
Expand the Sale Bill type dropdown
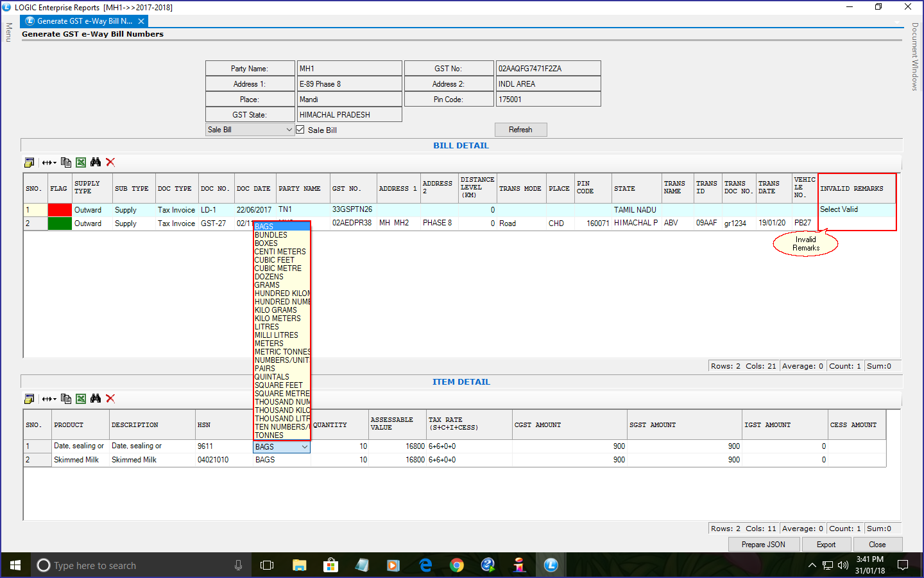(x=289, y=130)
